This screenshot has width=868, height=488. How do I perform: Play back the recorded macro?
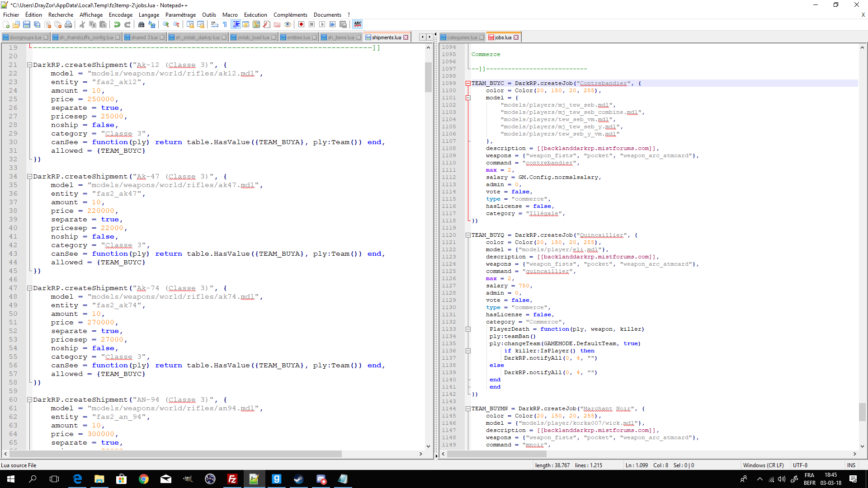tap(322, 24)
